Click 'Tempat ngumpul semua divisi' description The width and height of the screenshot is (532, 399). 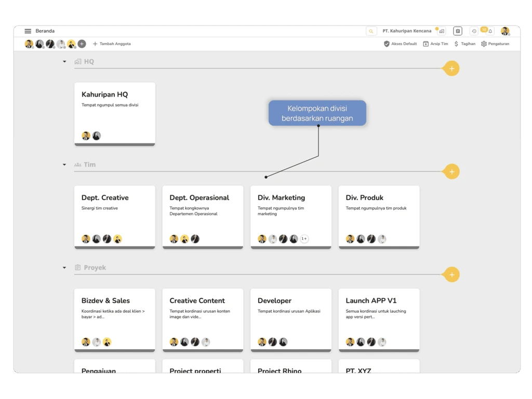tap(110, 105)
